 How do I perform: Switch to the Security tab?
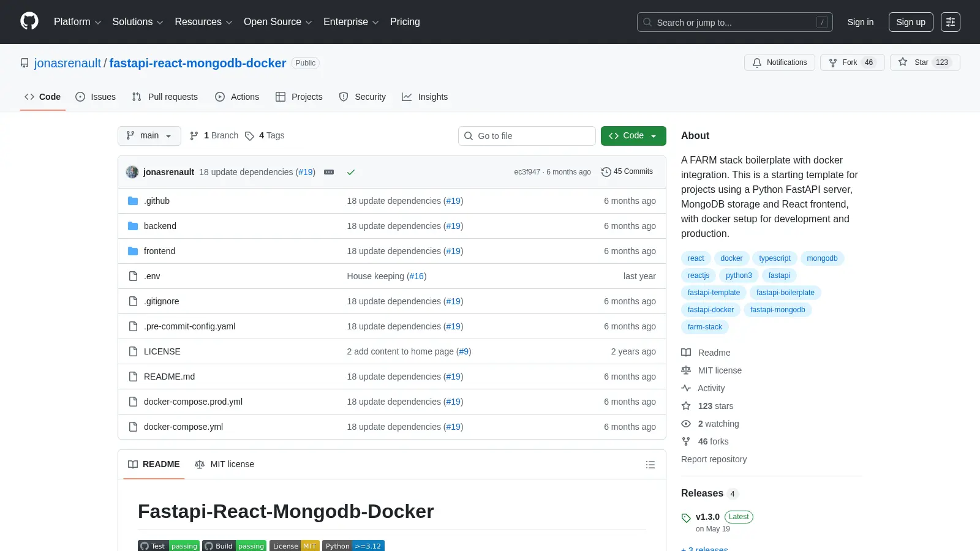(362, 97)
